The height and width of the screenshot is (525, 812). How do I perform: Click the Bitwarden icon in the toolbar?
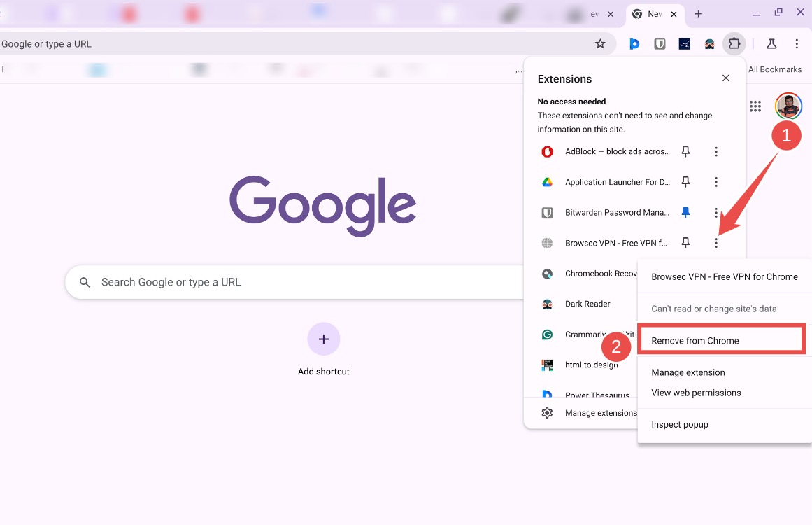click(x=660, y=43)
